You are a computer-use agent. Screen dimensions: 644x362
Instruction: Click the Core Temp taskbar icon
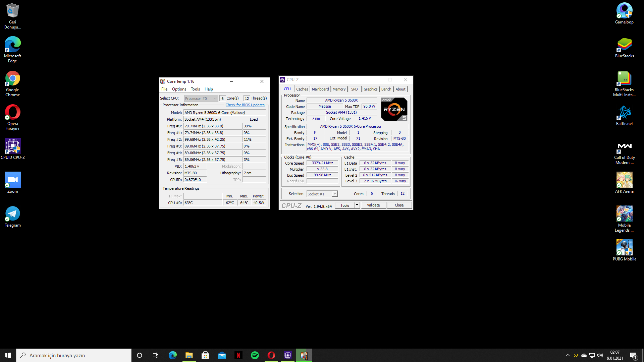pyautogui.click(x=304, y=355)
